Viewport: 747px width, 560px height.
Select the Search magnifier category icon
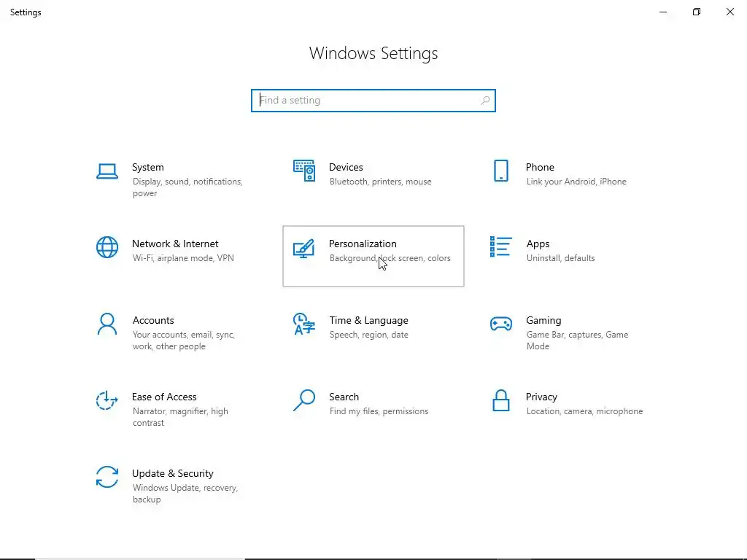[304, 400]
